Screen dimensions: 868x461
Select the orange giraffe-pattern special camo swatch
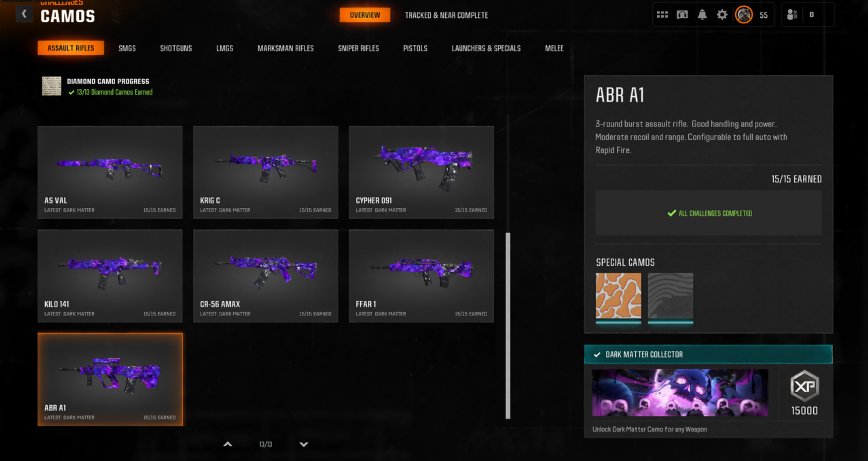tap(618, 296)
